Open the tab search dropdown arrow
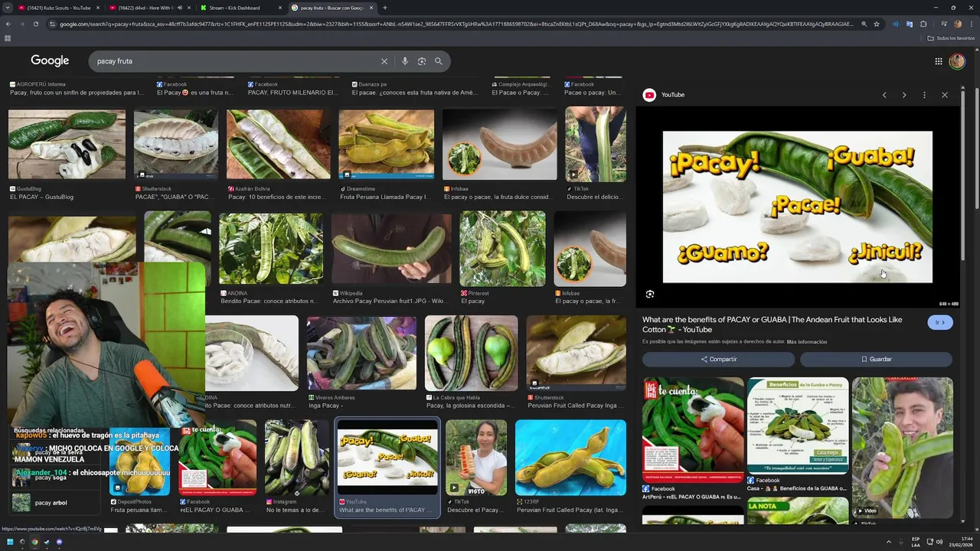 7,8
